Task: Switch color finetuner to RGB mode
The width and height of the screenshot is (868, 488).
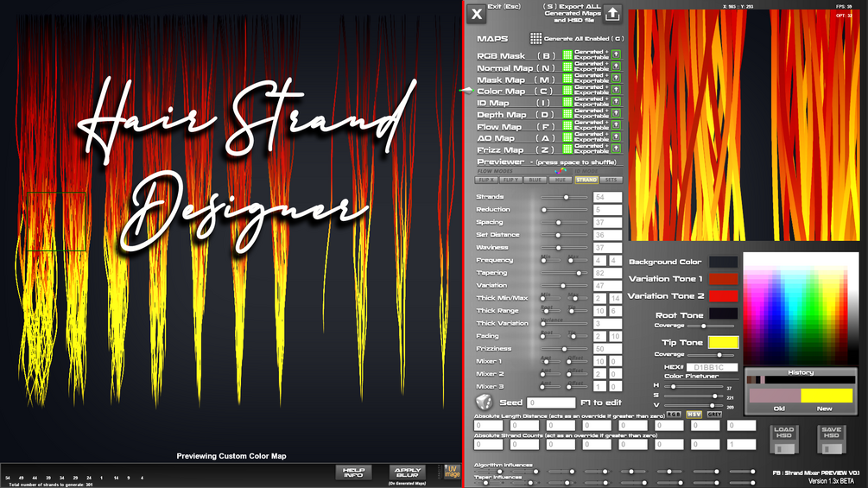Action: 673,415
